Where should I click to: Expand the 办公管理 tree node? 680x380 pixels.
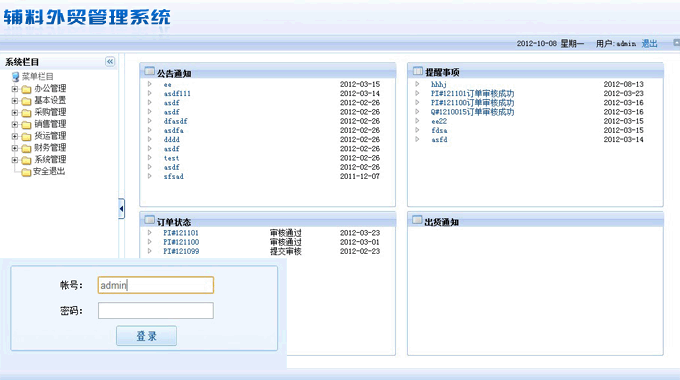[15, 89]
